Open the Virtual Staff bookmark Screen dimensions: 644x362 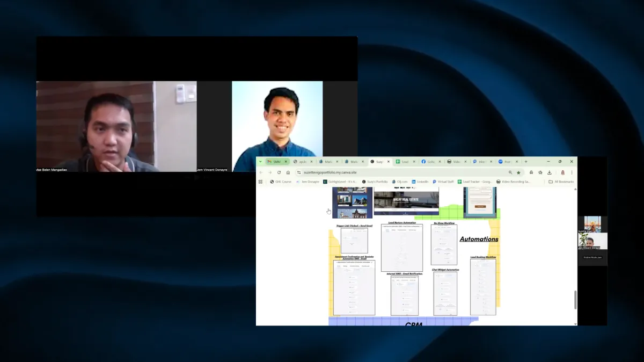(x=444, y=182)
